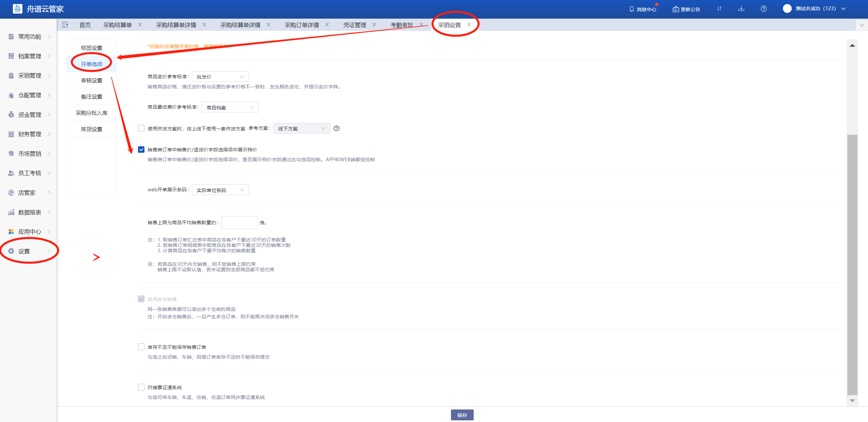Open the App Center sidebar item

click(29, 232)
